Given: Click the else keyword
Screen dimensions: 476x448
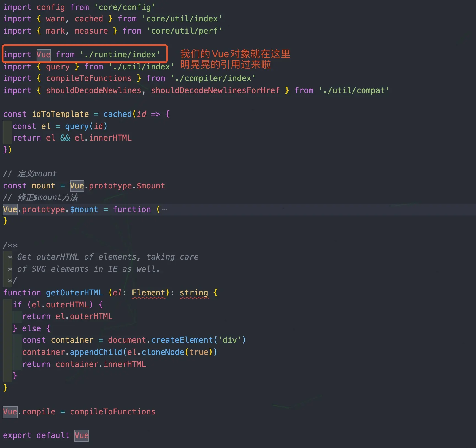Looking at the screenshot, I should click(31, 328).
